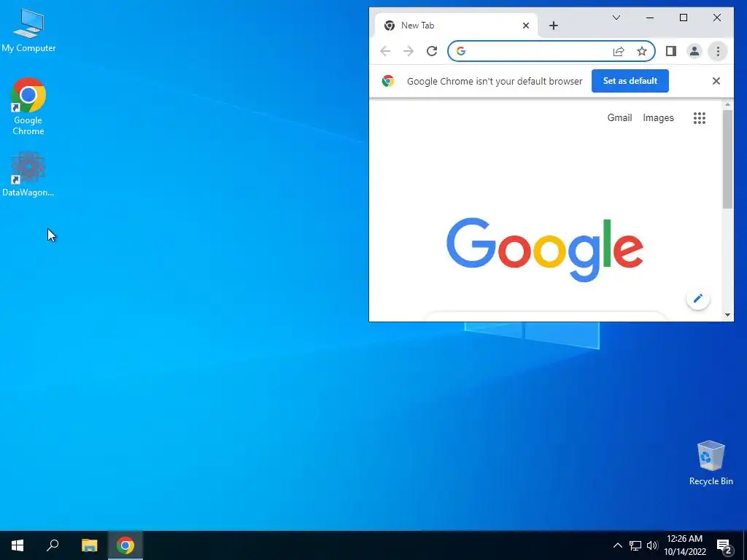Reload the current Chrome page

click(432, 51)
